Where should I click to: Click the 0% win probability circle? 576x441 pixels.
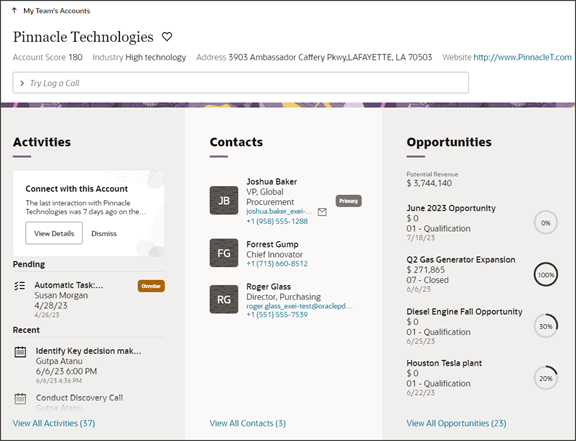[546, 223]
